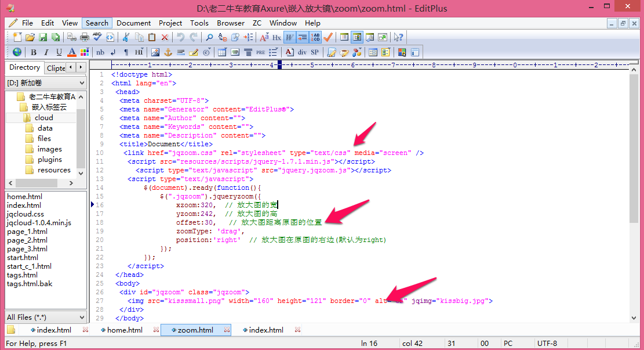Apply Bold B HTML tag
The image size is (644, 350).
point(34,52)
